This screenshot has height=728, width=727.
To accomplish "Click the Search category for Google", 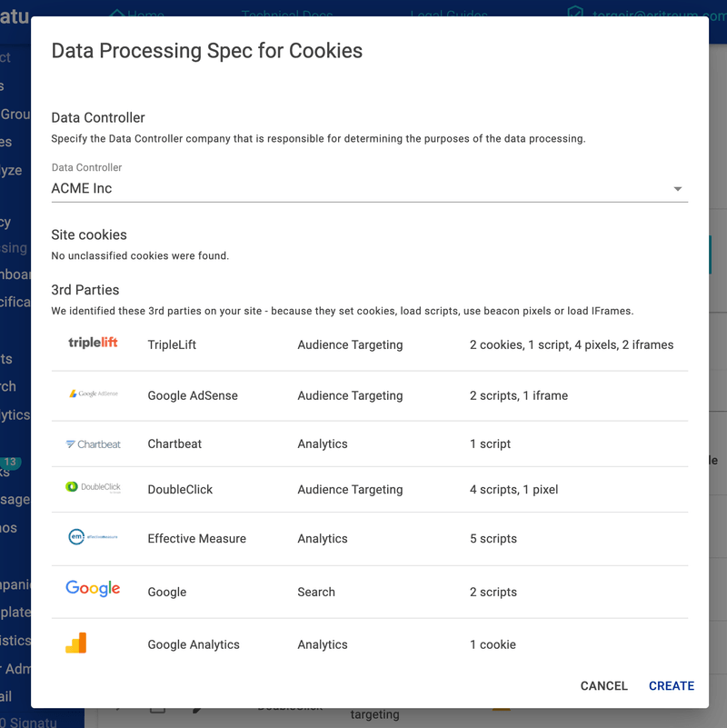I will 316,592.
